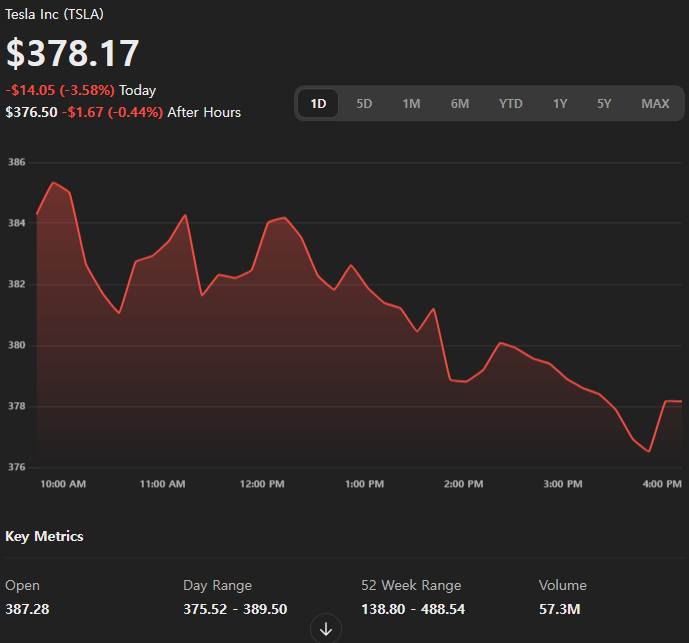This screenshot has width=689, height=643.
Task: Click the After Hours label
Action: [x=204, y=112]
